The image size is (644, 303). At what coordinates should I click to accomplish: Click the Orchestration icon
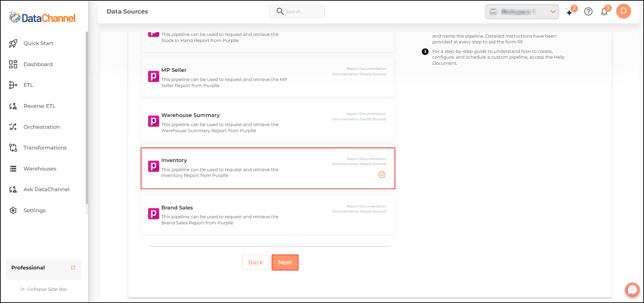[13, 127]
